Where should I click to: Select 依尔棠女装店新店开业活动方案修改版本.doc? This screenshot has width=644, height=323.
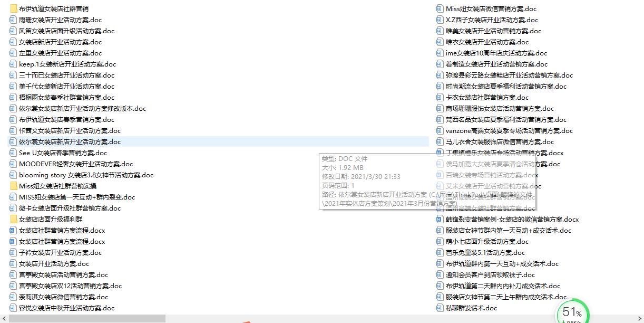[83, 108]
